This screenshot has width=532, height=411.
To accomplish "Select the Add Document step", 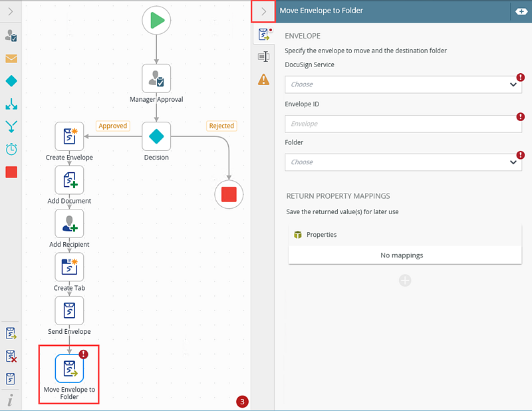I will (x=69, y=180).
